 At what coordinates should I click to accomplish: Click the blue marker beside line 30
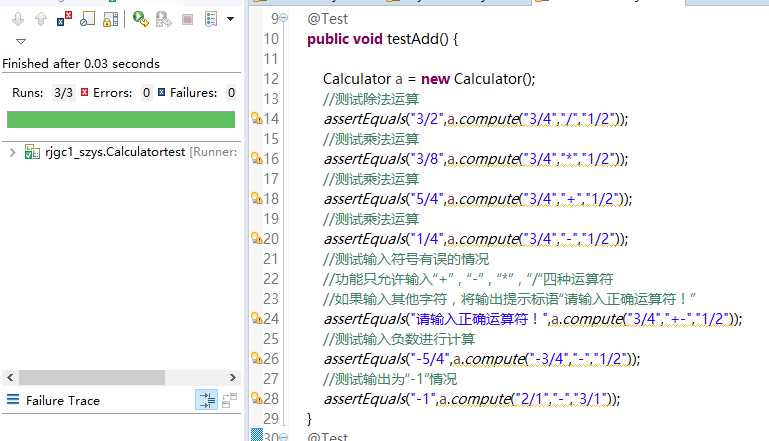tap(256, 434)
